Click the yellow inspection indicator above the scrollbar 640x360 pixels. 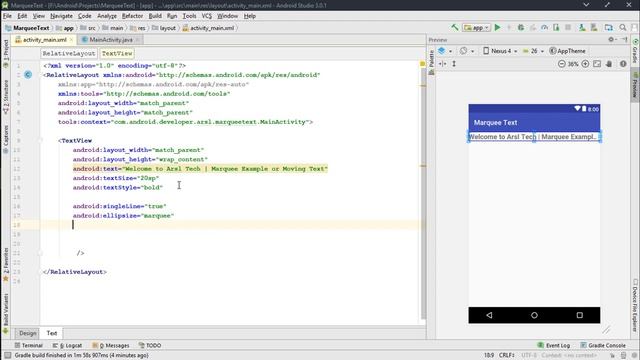422,64
